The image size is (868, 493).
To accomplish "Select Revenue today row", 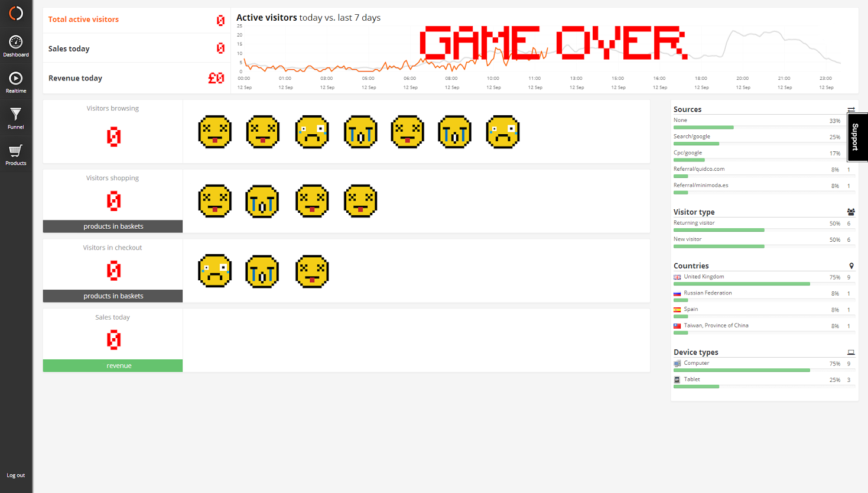I will [136, 78].
